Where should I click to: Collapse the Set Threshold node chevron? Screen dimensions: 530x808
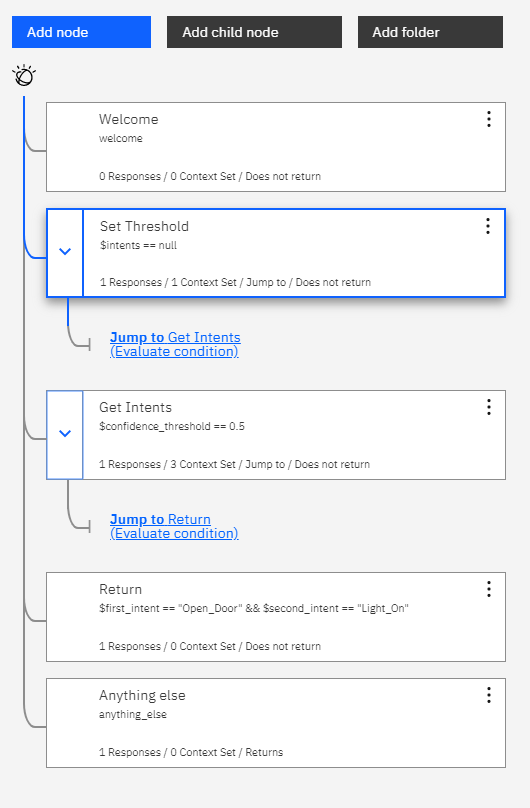coord(65,252)
